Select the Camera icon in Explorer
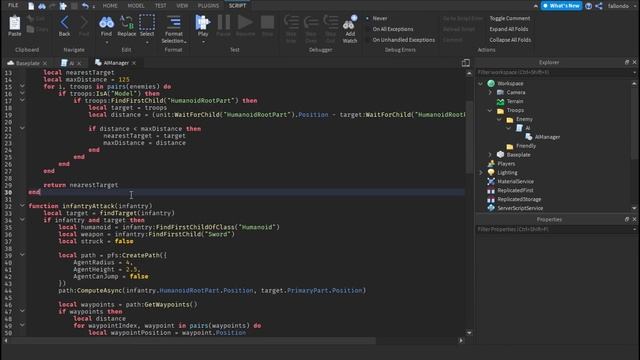 click(x=500, y=92)
